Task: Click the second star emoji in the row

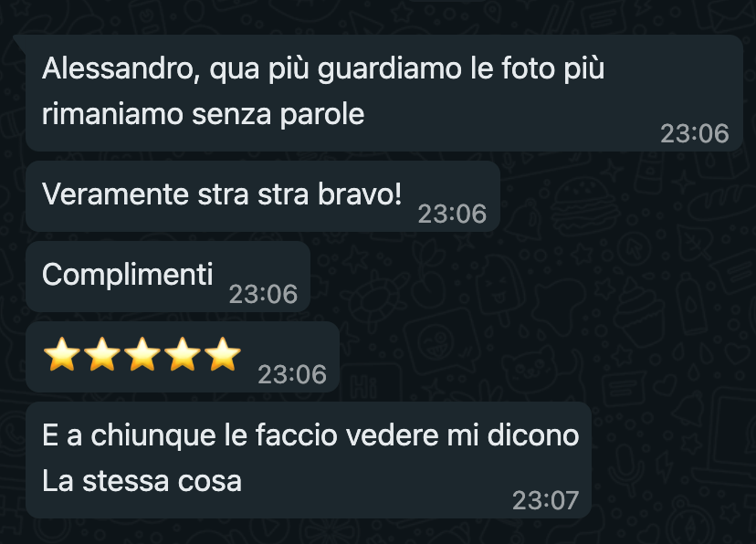Action: [102, 355]
